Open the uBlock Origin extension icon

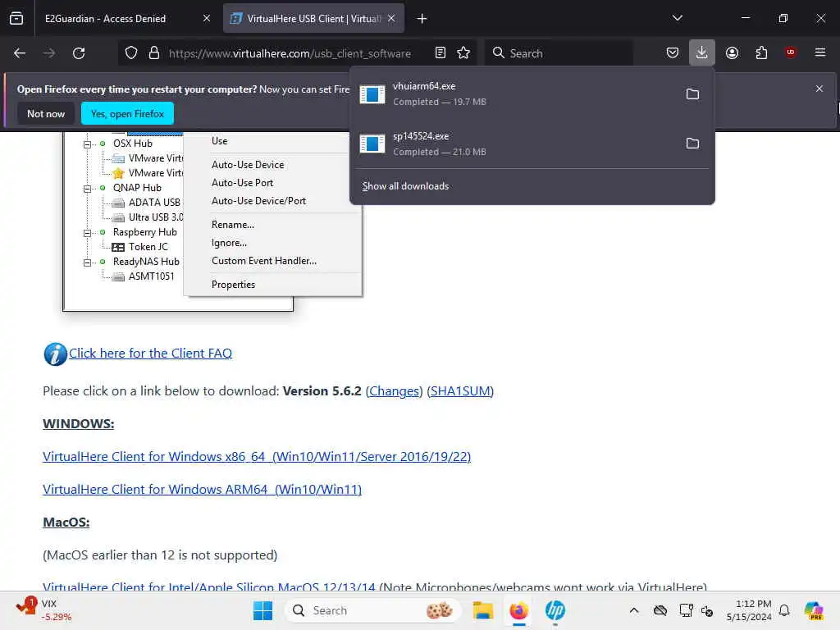point(790,52)
